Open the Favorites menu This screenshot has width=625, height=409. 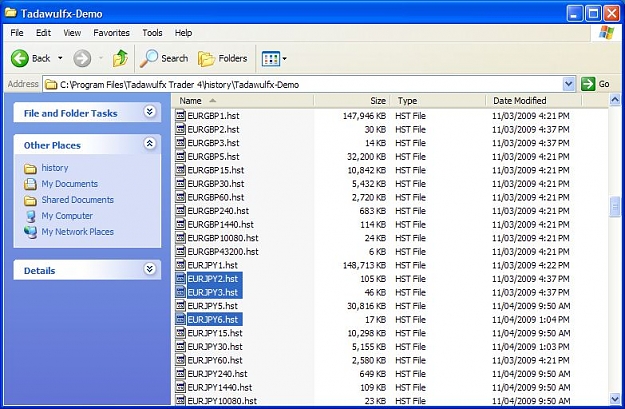click(x=111, y=33)
